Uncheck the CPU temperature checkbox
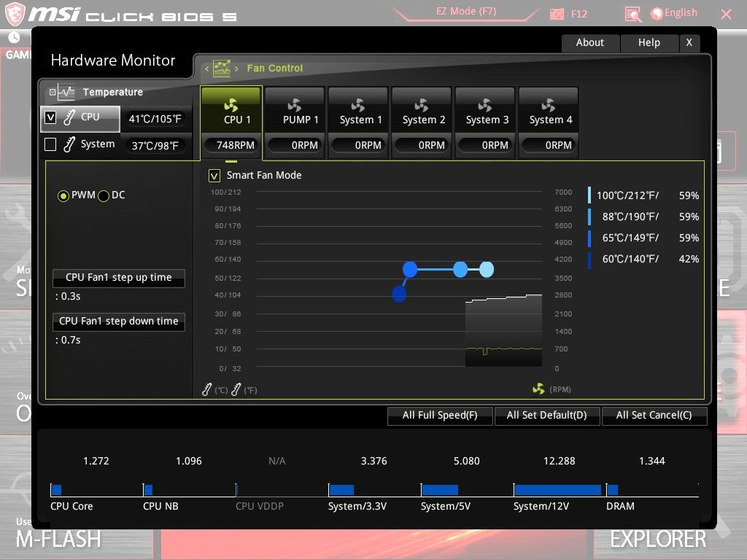 [x=50, y=117]
